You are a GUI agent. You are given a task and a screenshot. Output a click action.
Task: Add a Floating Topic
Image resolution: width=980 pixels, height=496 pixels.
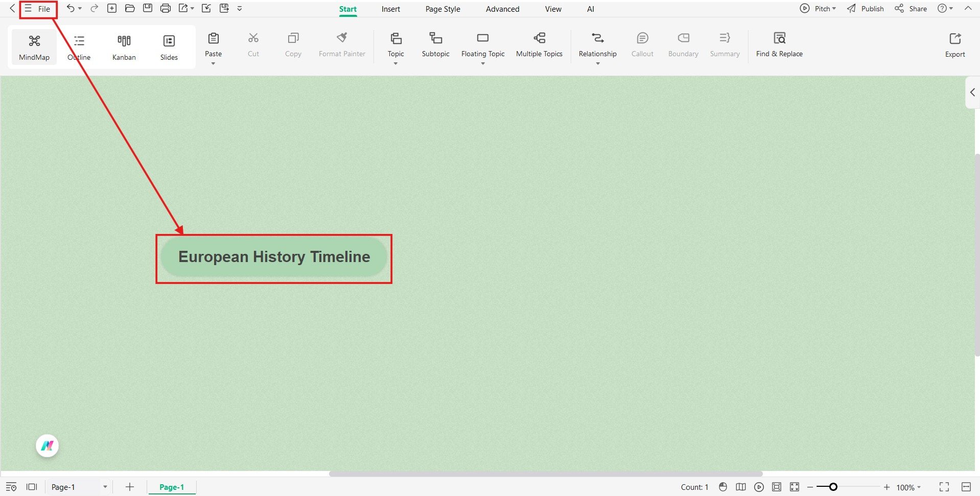(482, 43)
